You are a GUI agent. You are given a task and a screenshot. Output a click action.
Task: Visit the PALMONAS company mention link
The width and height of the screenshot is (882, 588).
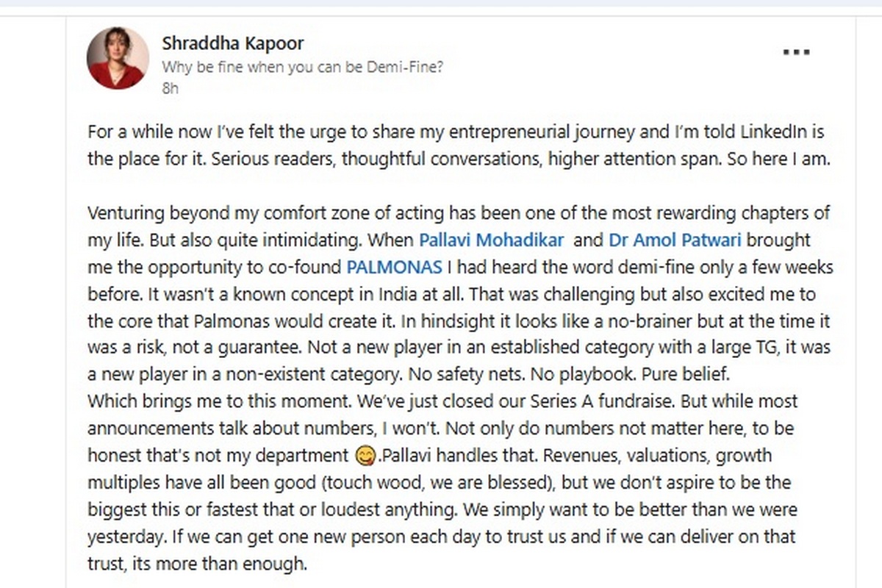pos(392,268)
